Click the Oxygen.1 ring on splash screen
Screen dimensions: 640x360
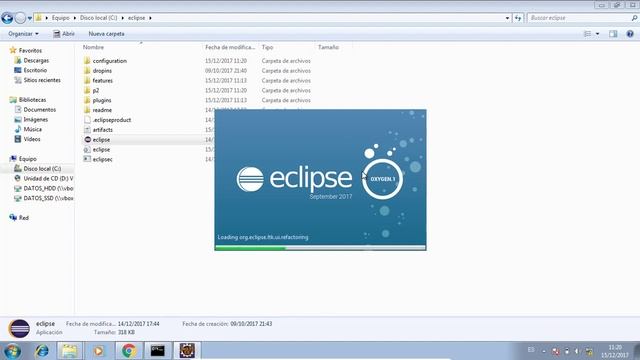coord(382,179)
